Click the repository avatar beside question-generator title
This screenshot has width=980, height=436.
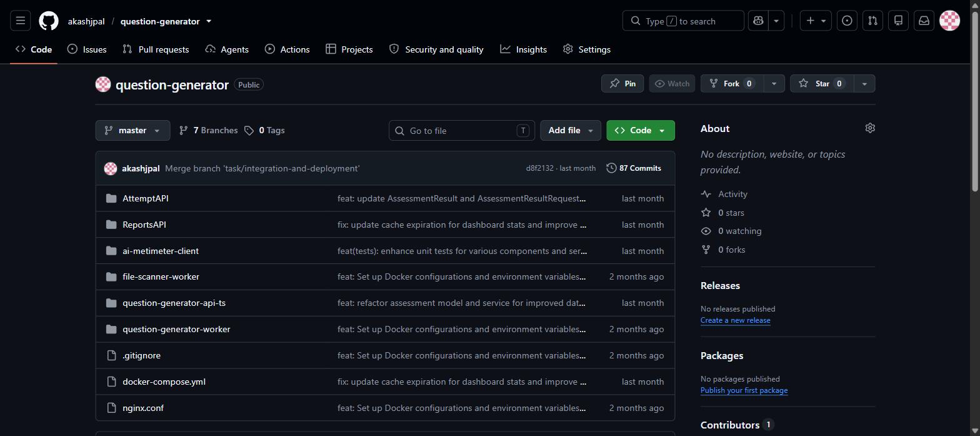coord(103,84)
